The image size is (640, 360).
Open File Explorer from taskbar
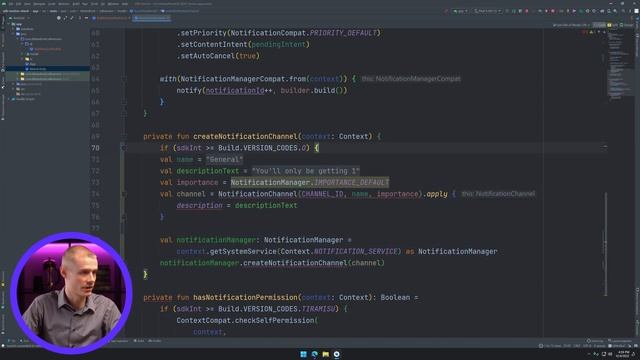[x=325, y=354]
